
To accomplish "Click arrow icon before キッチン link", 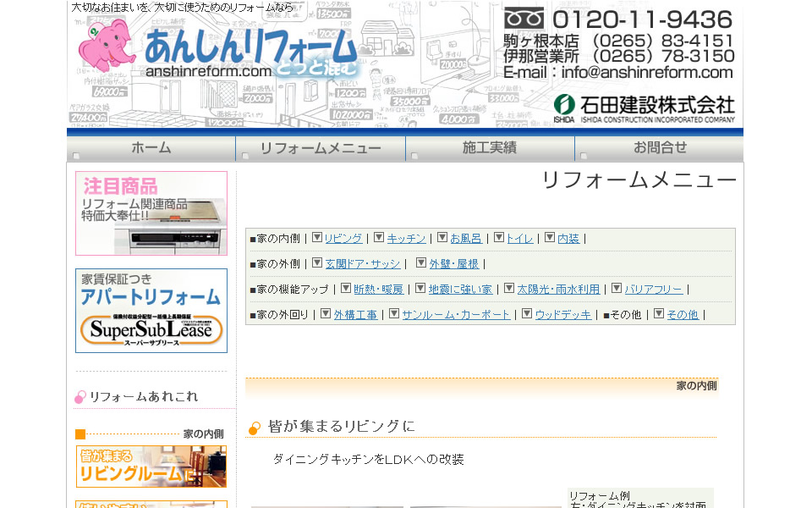I will click(x=379, y=238).
